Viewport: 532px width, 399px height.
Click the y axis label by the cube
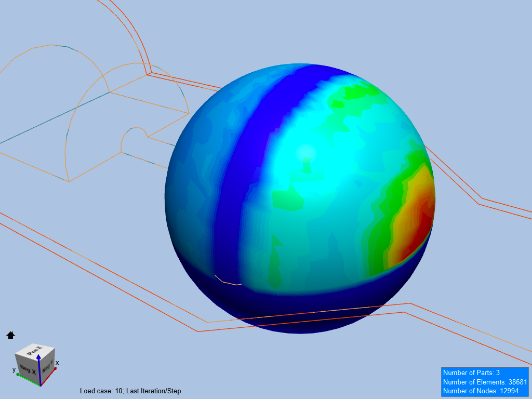pyautogui.click(x=14, y=370)
